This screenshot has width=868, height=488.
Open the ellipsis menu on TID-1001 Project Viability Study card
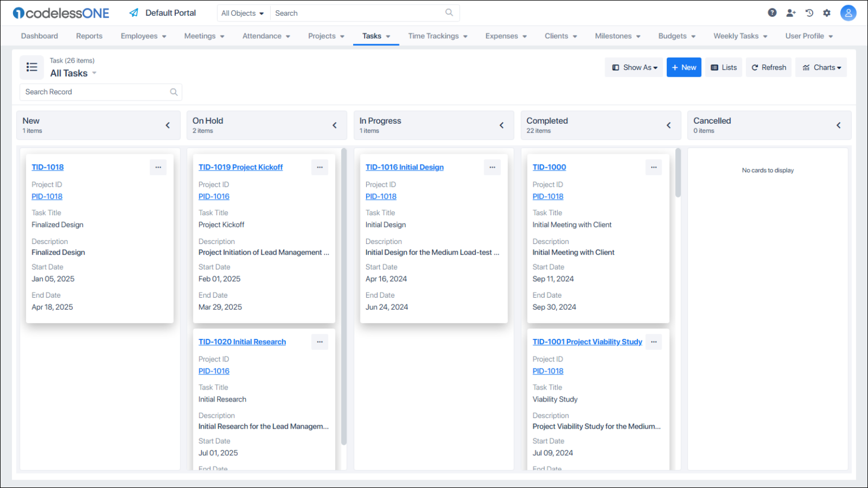[x=654, y=342]
